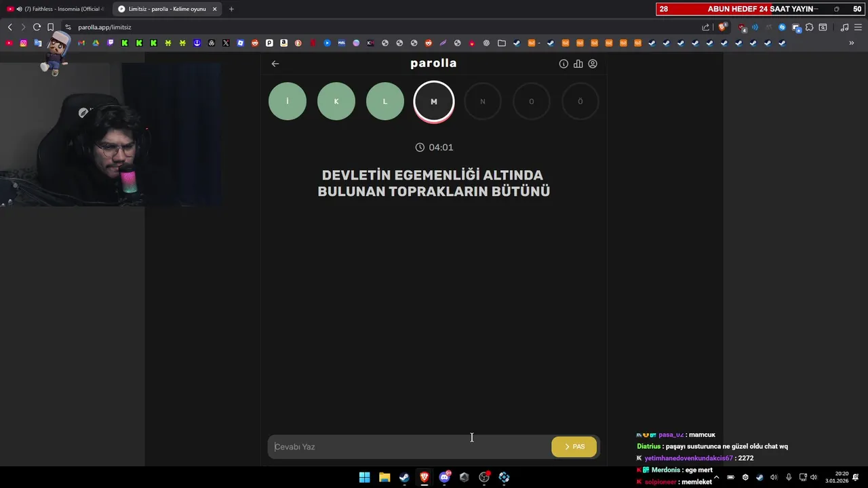Open the Amazon bookmark
The image size is (868, 488).
pos(284,43)
